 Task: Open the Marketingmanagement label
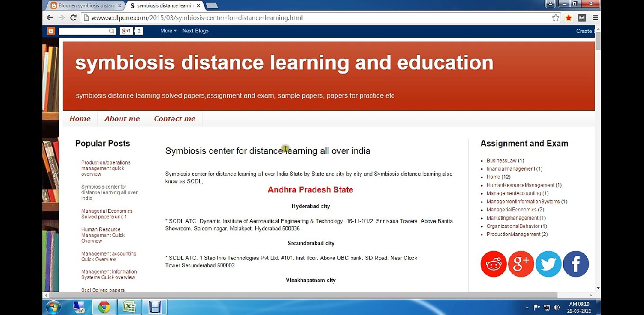pos(512,218)
